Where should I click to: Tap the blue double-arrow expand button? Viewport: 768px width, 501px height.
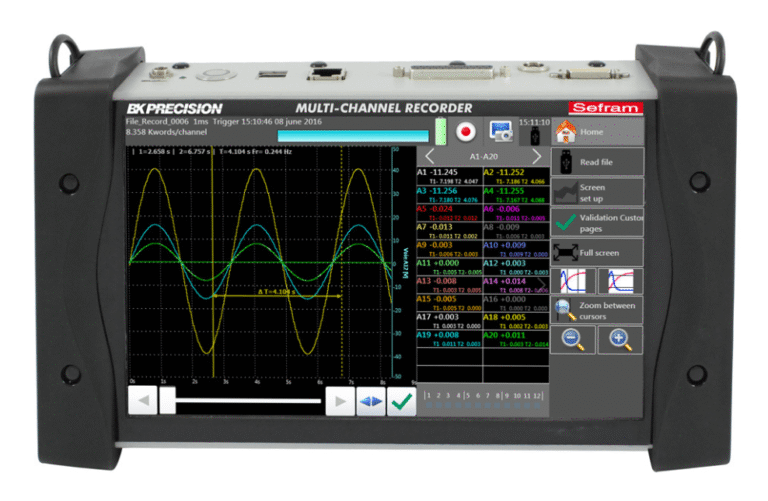tap(371, 401)
